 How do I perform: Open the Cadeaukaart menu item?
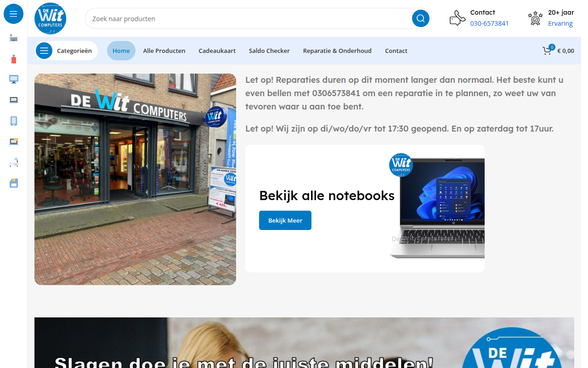217,51
